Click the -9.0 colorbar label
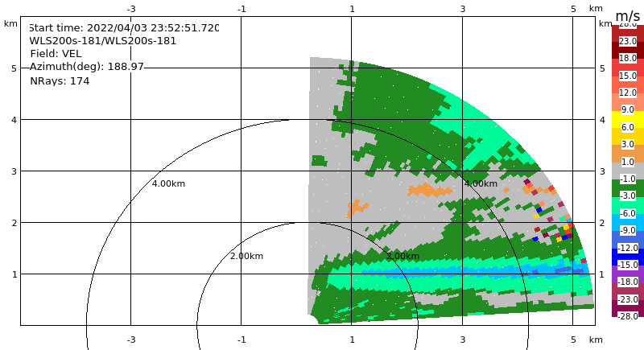Image resolution: width=644 pixels, height=350 pixels. pos(628,231)
